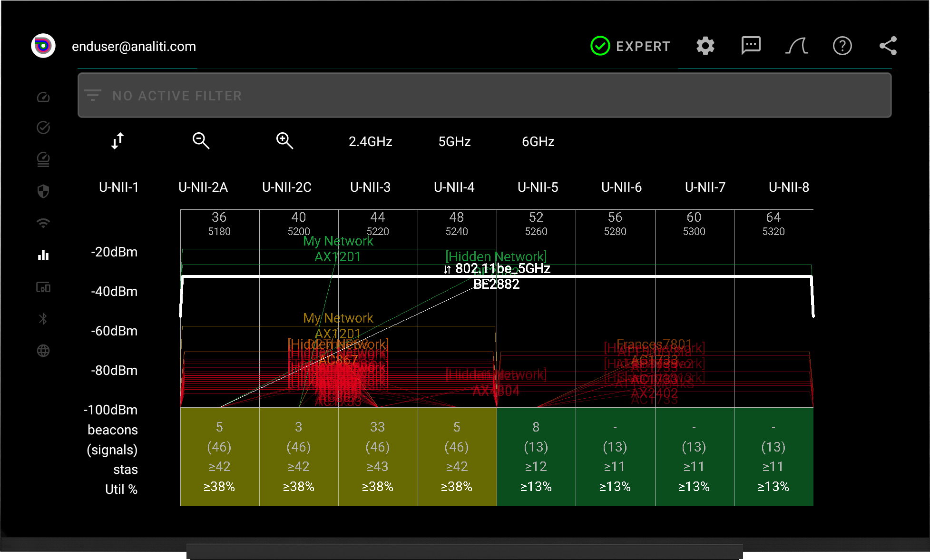The image size is (930, 560).
Task: Click channel 44 stats cell with 33 beacons
Action: (378, 457)
